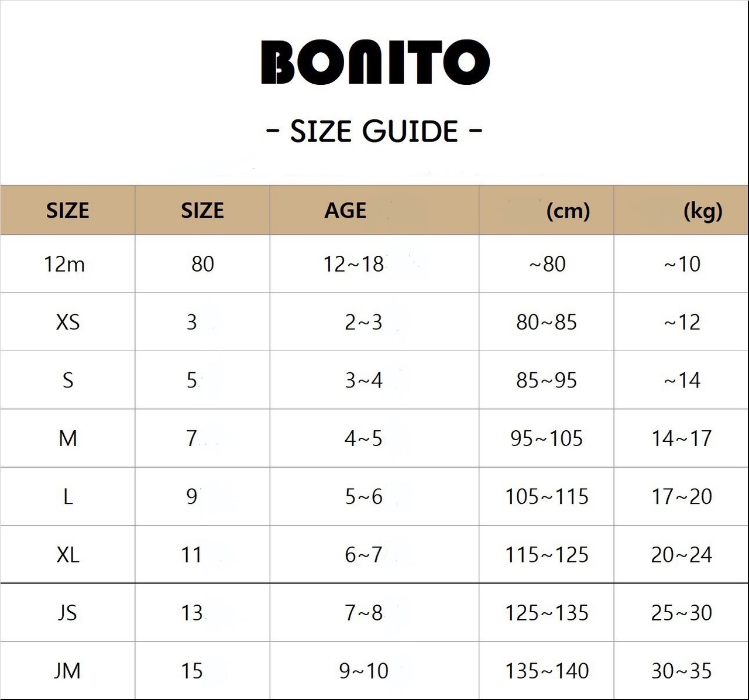
Task: Click the 95~105 height cell
Action: [547, 438]
